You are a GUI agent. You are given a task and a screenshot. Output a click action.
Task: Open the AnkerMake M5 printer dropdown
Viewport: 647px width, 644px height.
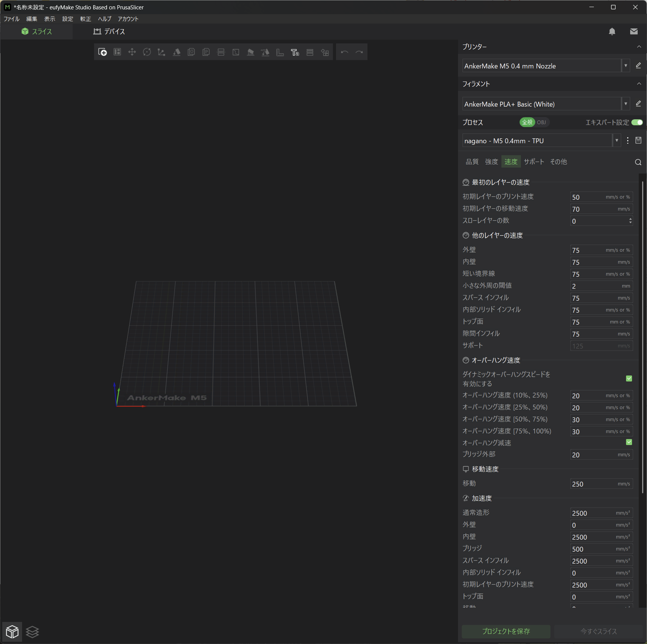pyautogui.click(x=625, y=66)
